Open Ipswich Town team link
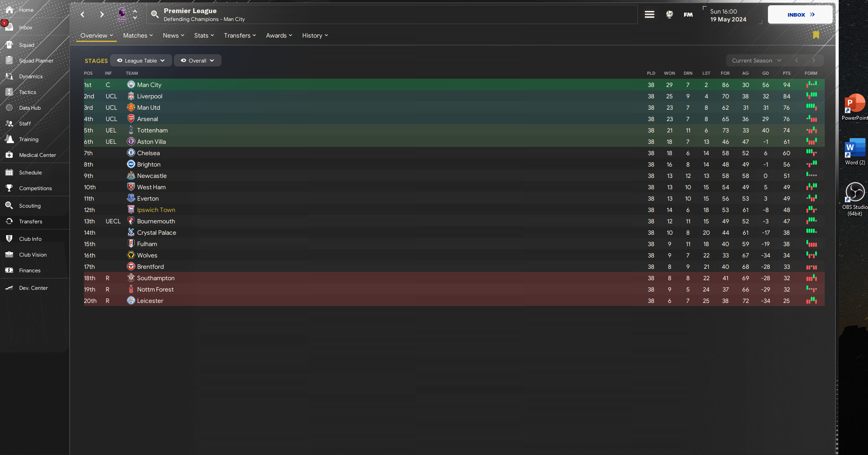The image size is (868, 455). (156, 210)
